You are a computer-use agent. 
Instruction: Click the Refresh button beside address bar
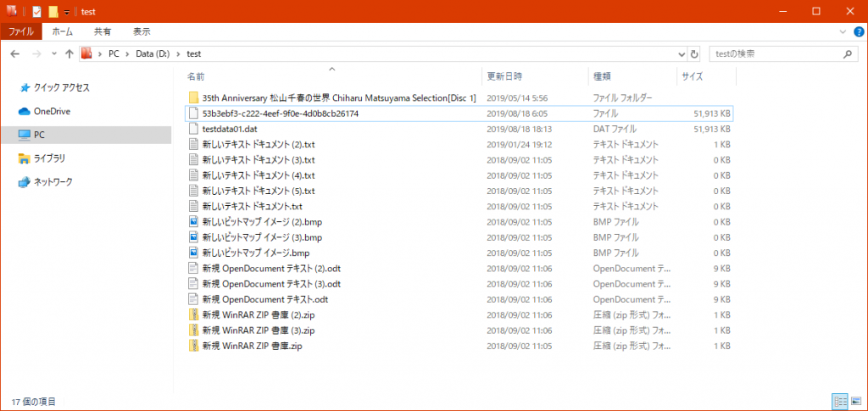tap(694, 54)
